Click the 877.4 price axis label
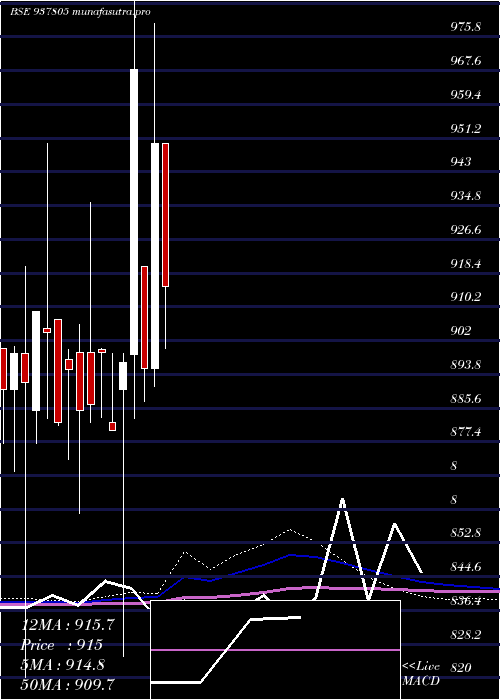The height and width of the screenshot is (700, 500). (466, 432)
